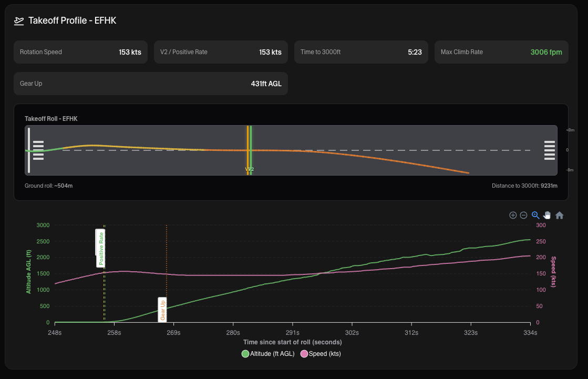Click the Takeoff Profile - EFHK title

(73, 21)
